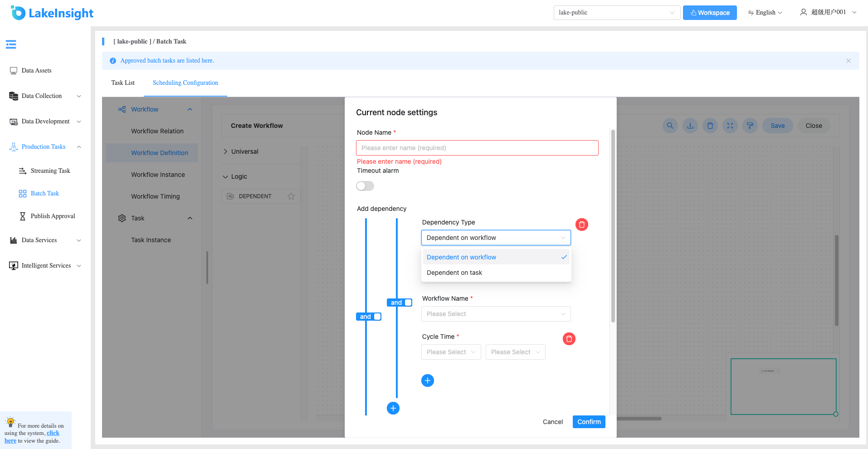
Task: Switch to the Task List tab
Action: 123,83
